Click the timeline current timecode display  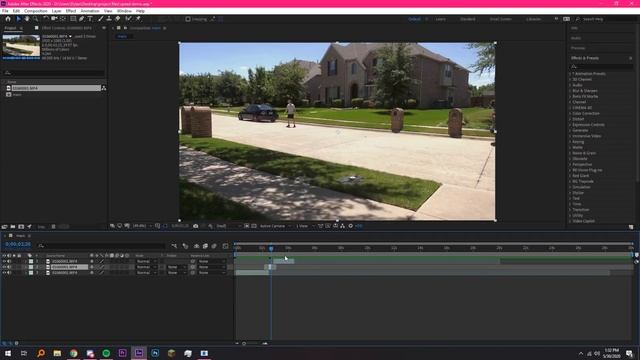(18, 244)
